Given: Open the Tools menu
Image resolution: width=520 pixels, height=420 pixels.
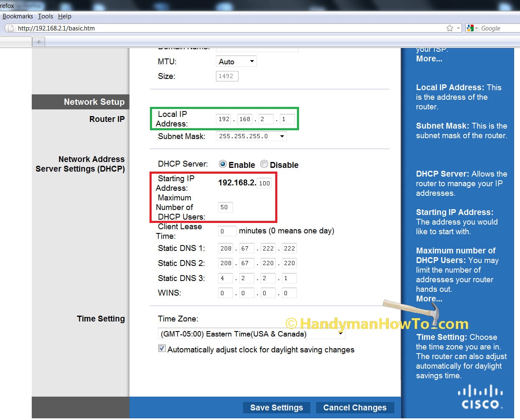Looking at the screenshot, I should pyautogui.click(x=46, y=16).
